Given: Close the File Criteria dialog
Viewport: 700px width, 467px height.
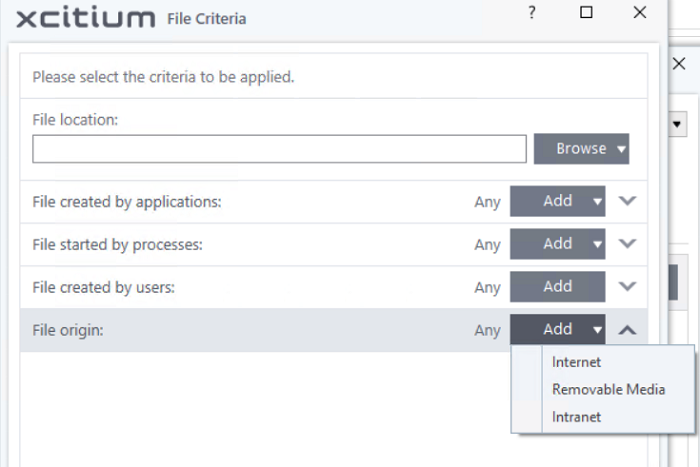Looking at the screenshot, I should [640, 13].
